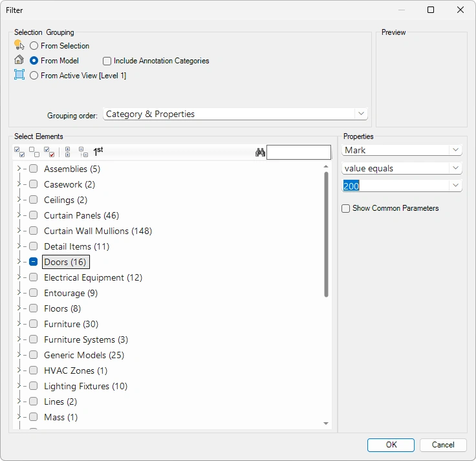Select the Generic Models (25) label
Screen dimensions: 476x461
pyautogui.click(x=84, y=355)
